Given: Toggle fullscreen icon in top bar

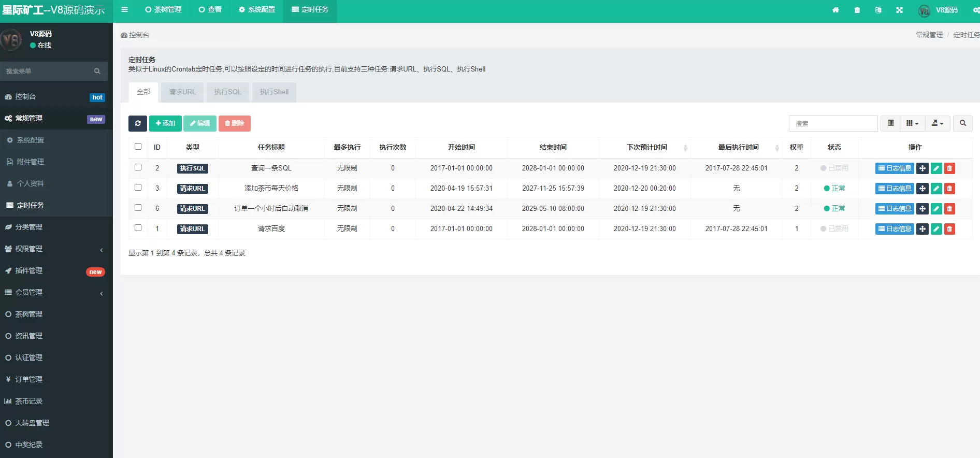Looking at the screenshot, I should 899,10.
